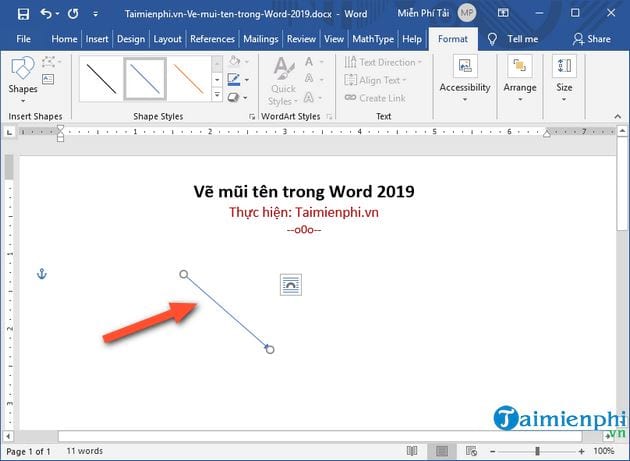Click the Shape Fill paint bucket icon
Image resolution: width=630 pixels, height=461 pixels.
tap(235, 61)
